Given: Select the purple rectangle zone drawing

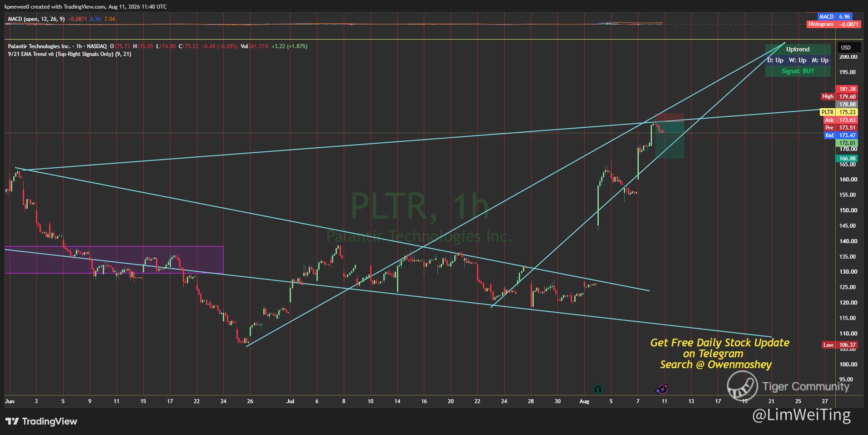Looking at the screenshot, I should (x=114, y=260).
